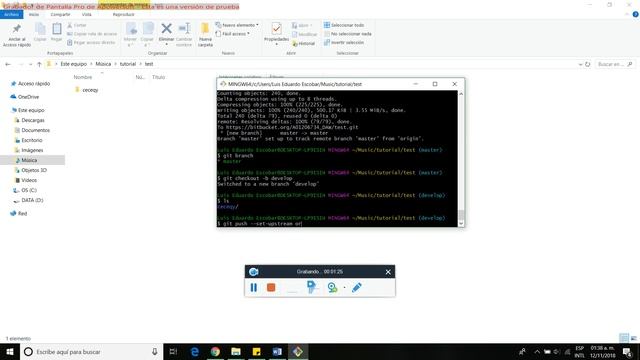The width and height of the screenshot is (640, 360).
Task: Open the notification center icon
Action: click(x=627, y=351)
